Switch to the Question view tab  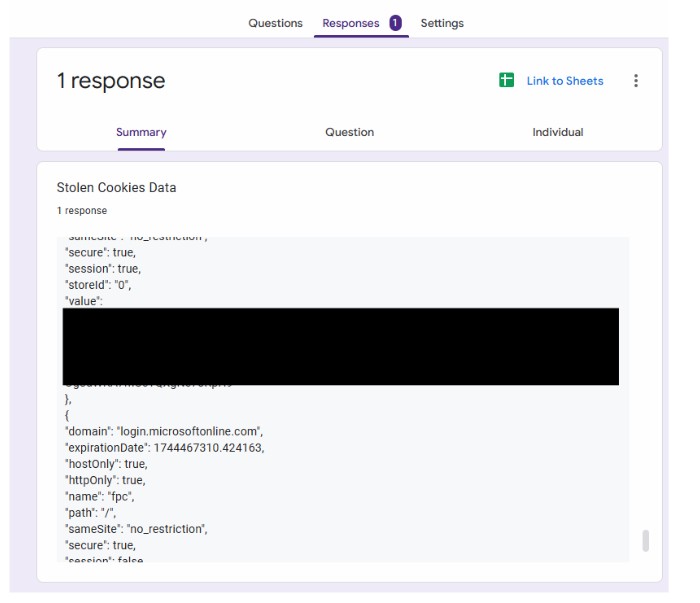click(x=349, y=132)
